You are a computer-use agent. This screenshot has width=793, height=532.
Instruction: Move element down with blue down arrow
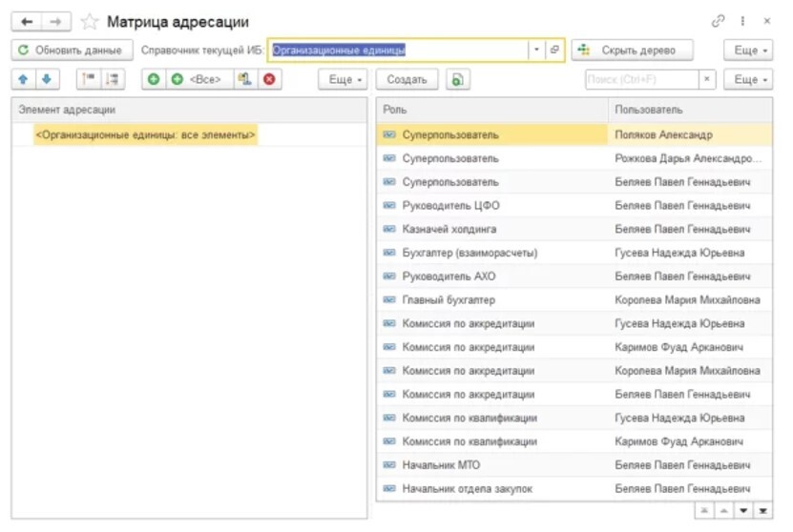click(47, 79)
